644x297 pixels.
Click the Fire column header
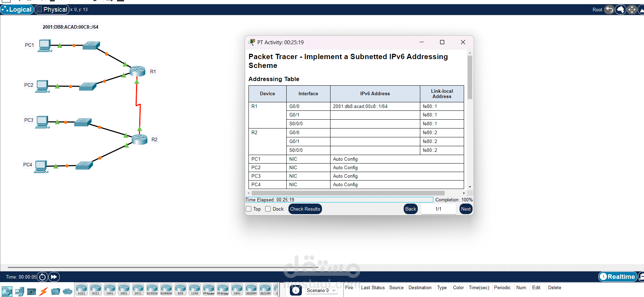[x=349, y=287]
